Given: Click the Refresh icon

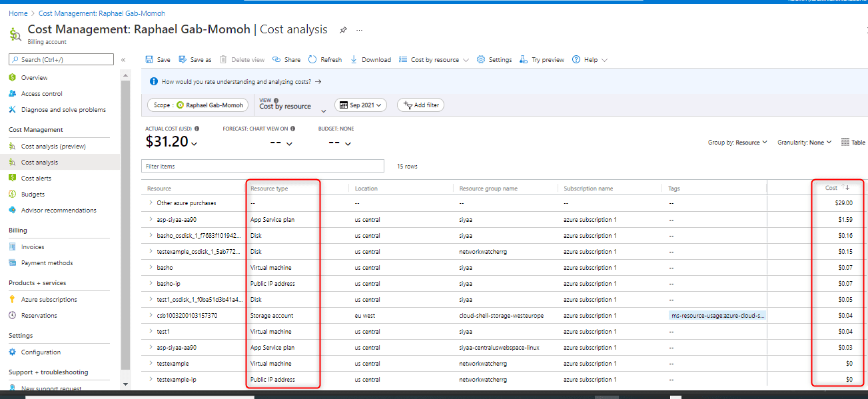Looking at the screenshot, I should (x=312, y=60).
